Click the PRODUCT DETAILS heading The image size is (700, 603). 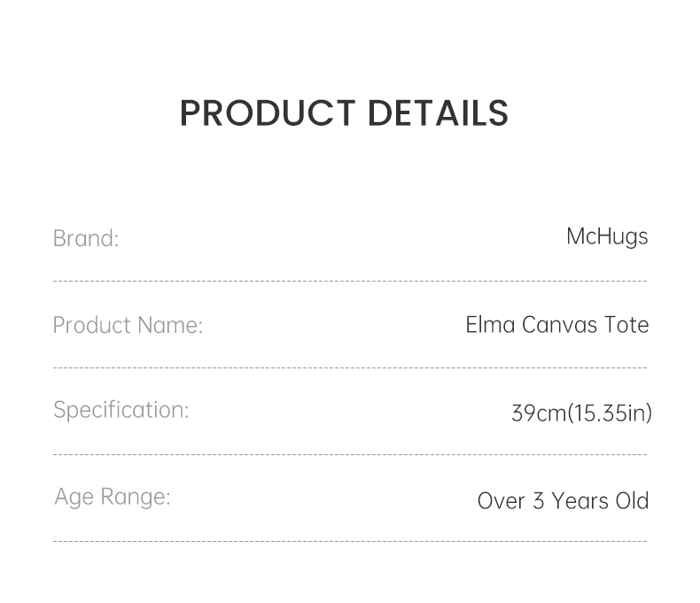(344, 113)
